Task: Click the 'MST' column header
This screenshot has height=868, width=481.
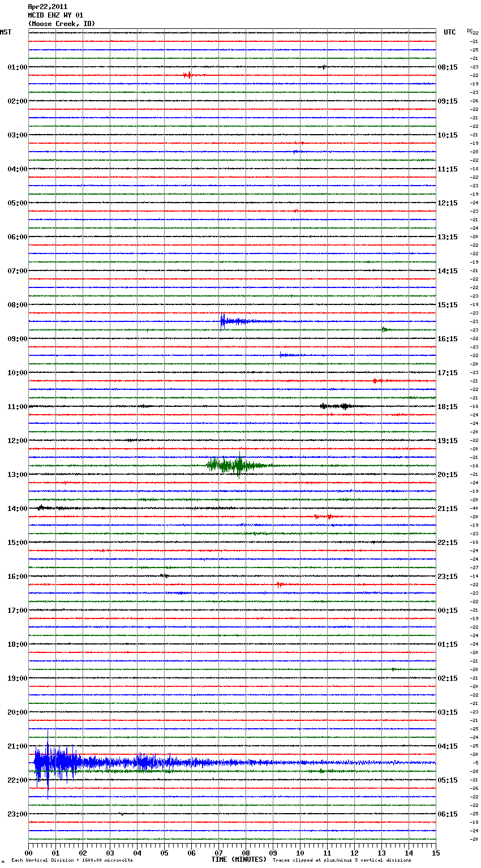Action: (6, 32)
